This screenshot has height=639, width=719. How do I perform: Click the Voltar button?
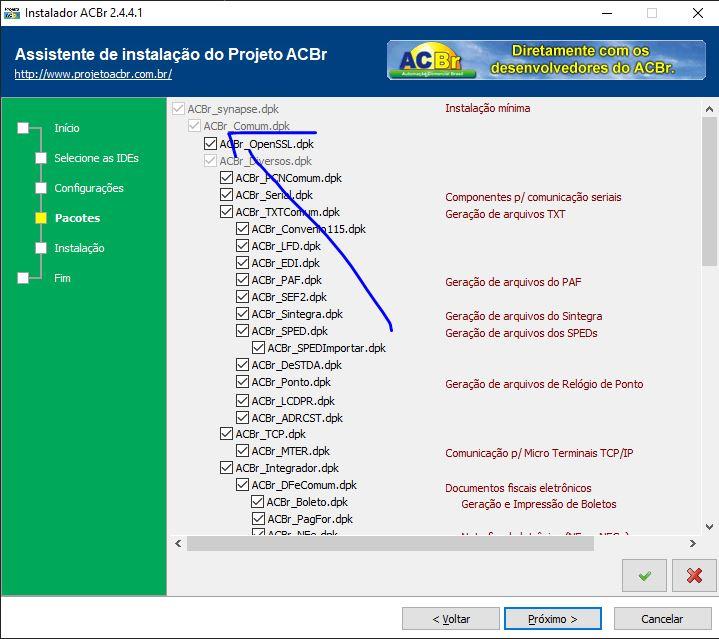coord(451,619)
